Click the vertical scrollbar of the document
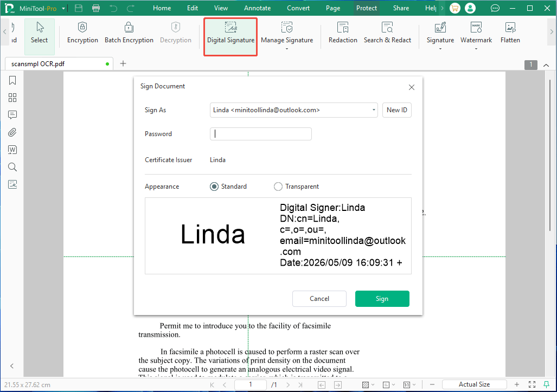This screenshot has height=392, width=557. pyautogui.click(x=550, y=155)
